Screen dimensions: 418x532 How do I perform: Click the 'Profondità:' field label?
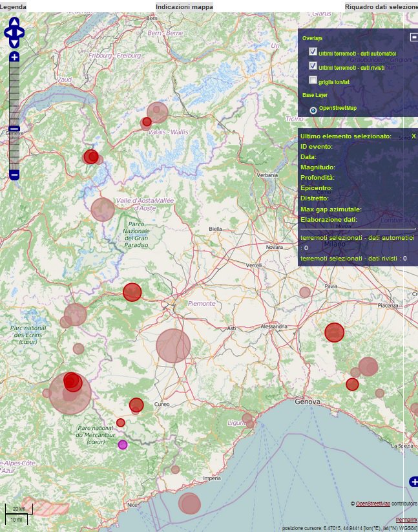317,178
